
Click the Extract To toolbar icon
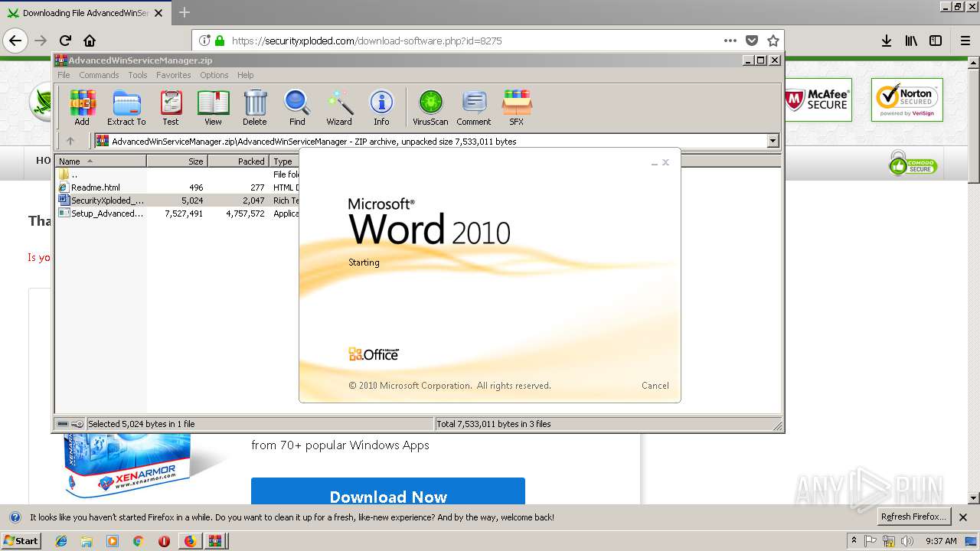tap(126, 108)
